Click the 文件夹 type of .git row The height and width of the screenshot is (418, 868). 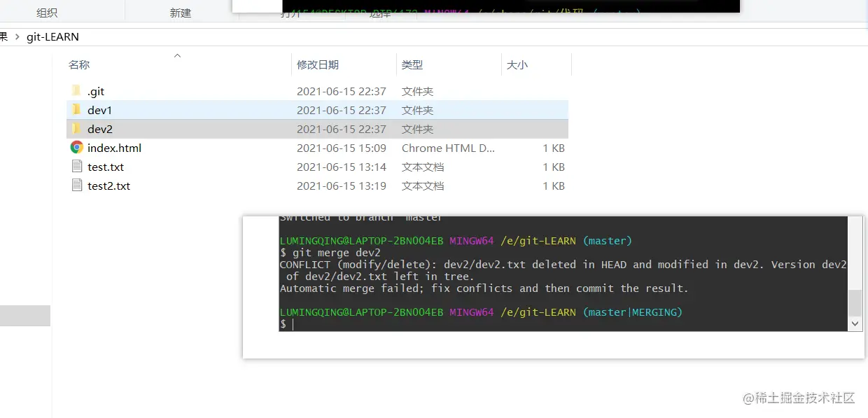(418, 91)
